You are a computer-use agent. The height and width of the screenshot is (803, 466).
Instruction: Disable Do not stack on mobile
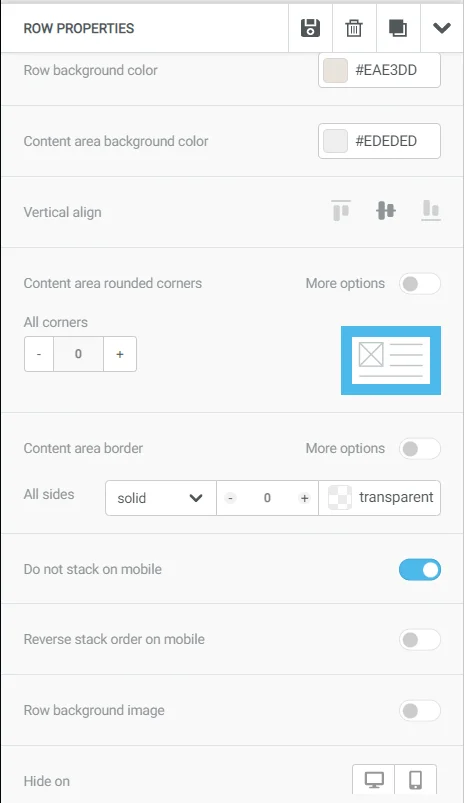(x=420, y=569)
